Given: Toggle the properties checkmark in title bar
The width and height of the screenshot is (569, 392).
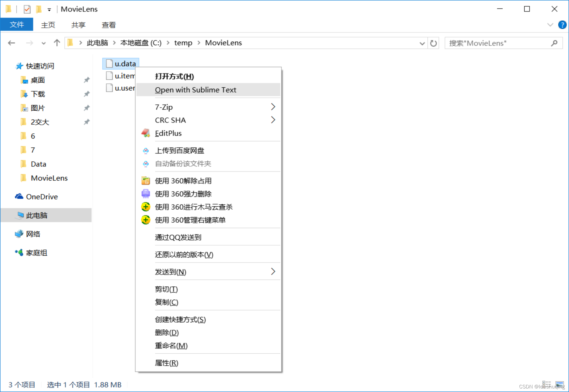Looking at the screenshot, I should coord(27,9).
